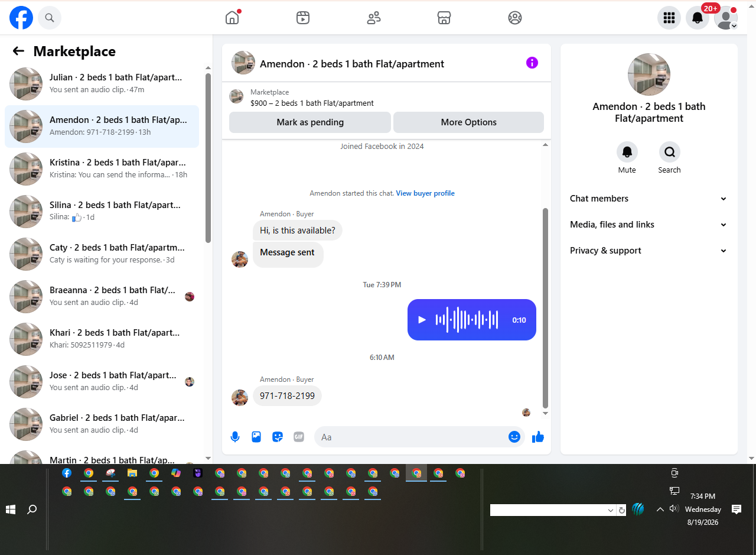The height and width of the screenshot is (555, 756).
Task: Click Amendon's avatar beside the 971-718-2199 message
Action: 240,398
